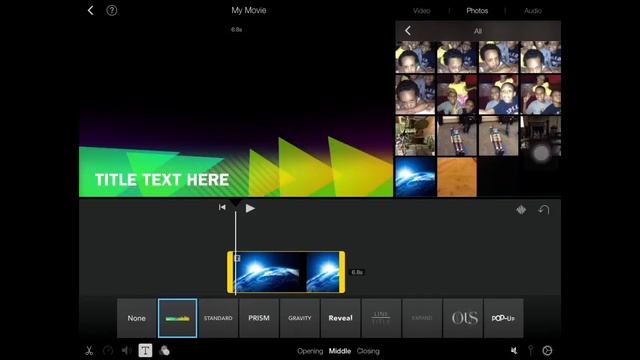Image resolution: width=640 pixels, height=360 pixels.
Task: Set title position to Closing
Action: (368, 351)
